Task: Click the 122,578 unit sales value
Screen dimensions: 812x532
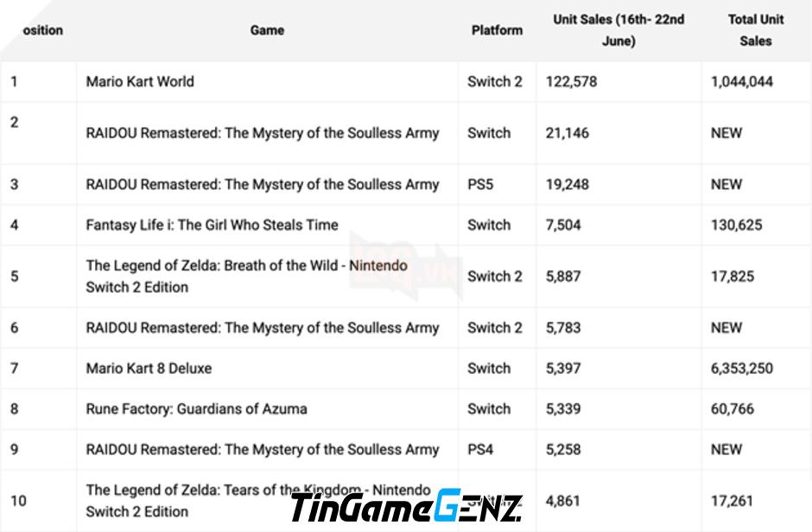Action: [x=571, y=82]
